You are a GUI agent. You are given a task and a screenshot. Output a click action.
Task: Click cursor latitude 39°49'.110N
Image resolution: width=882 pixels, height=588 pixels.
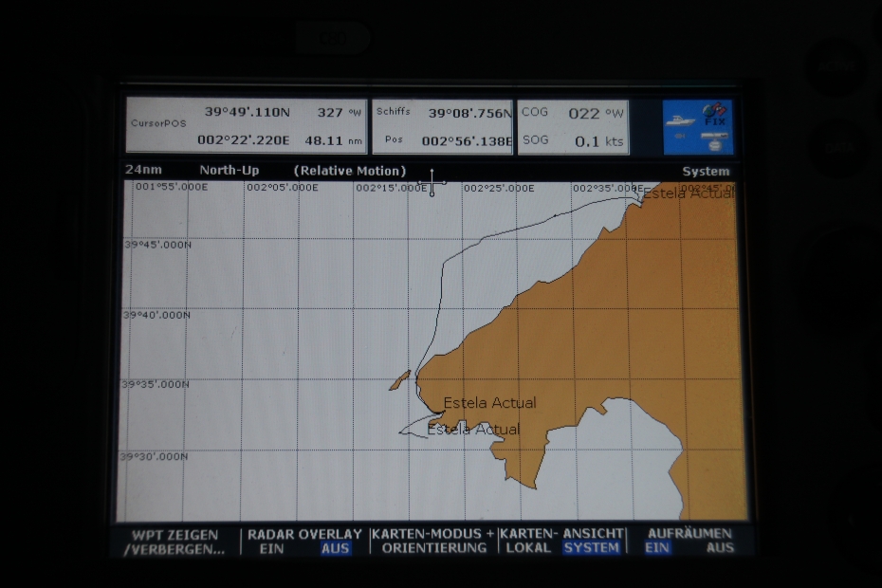pos(247,112)
